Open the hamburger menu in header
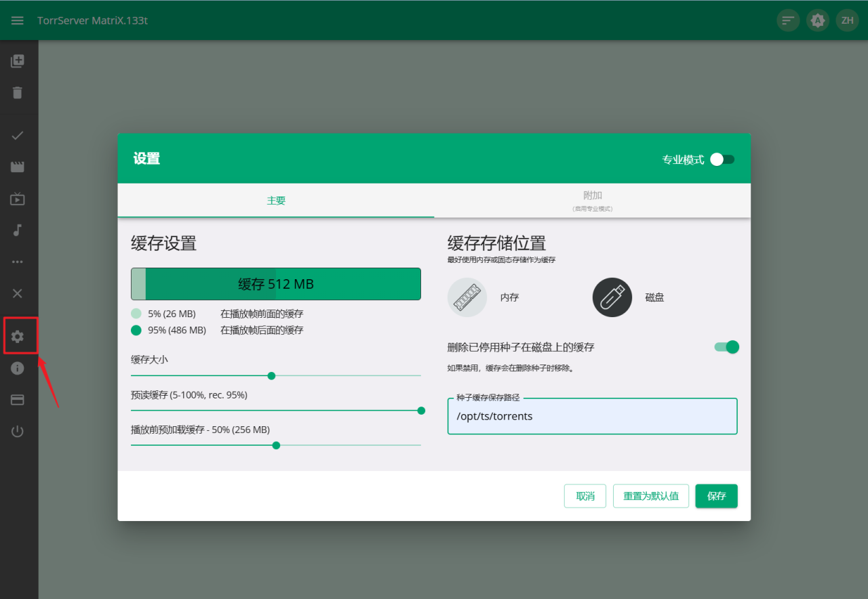This screenshot has width=868, height=599. point(18,20)
